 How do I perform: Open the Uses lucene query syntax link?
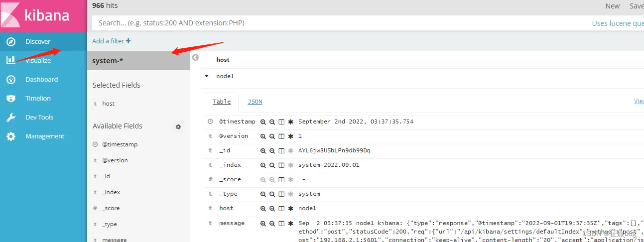point(618,23)
